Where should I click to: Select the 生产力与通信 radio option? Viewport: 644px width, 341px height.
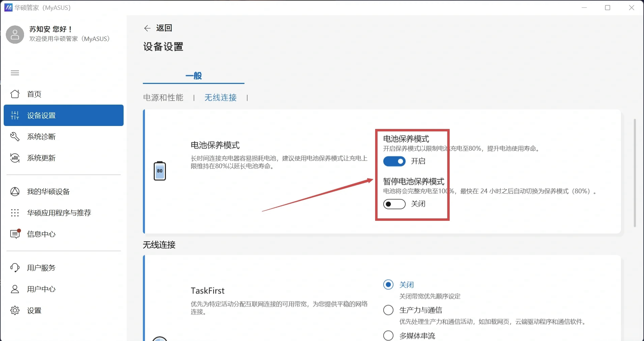click(388, 310)
